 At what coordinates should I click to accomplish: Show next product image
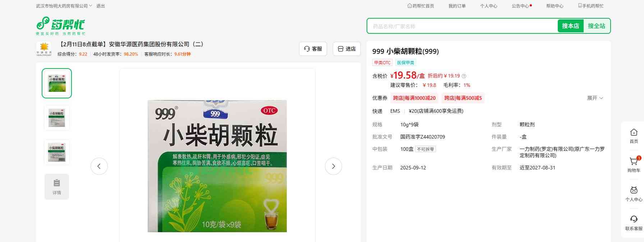333,166
